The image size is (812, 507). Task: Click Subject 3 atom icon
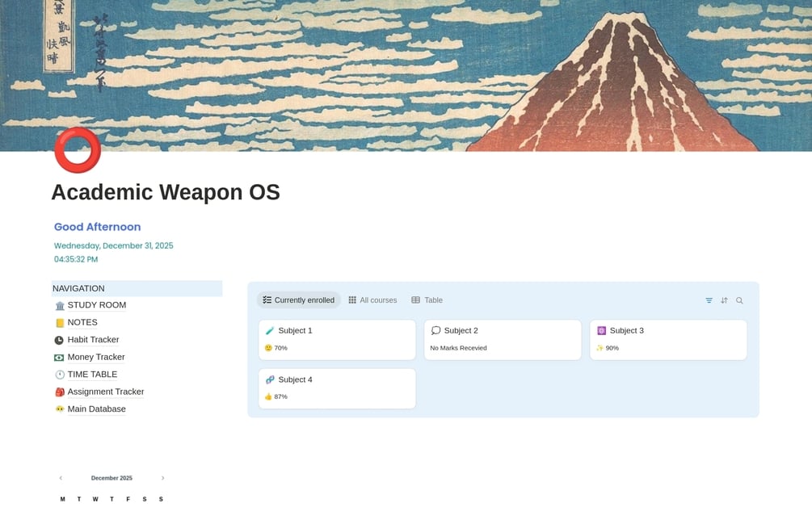(x=601, y=330)
